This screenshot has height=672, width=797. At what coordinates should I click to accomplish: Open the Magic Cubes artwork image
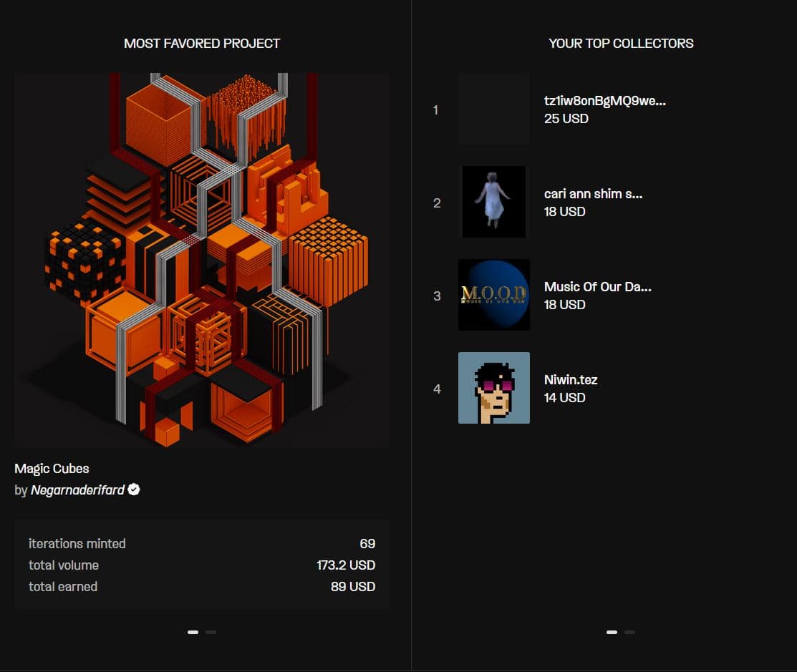tap(202, 260)
